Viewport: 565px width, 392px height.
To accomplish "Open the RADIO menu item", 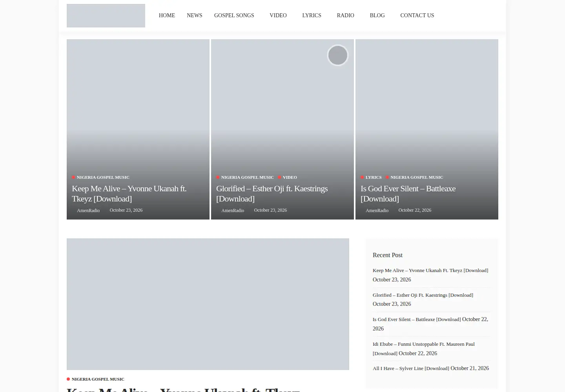I will [x=346, y=16].
